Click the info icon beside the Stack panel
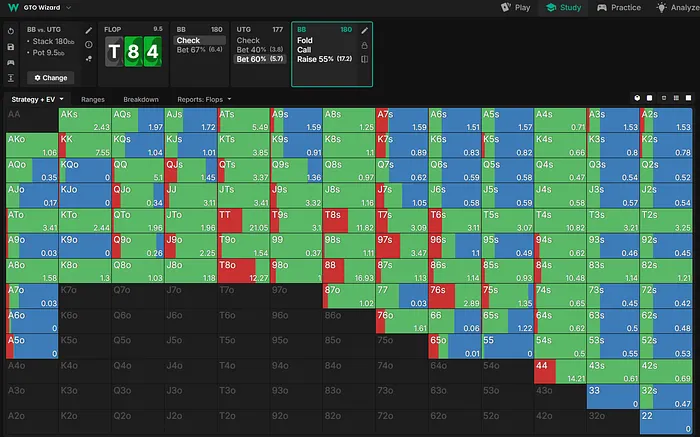The width and height of the screenshot is (700, 437). coord(89,45)
